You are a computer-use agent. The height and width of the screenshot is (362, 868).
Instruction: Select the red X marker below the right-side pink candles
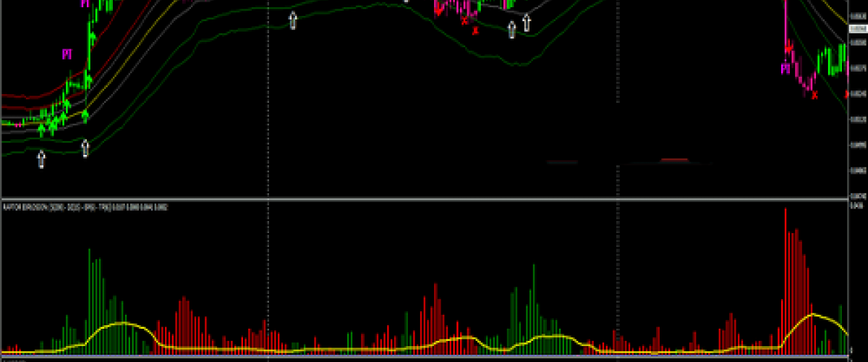pos(814,95)
